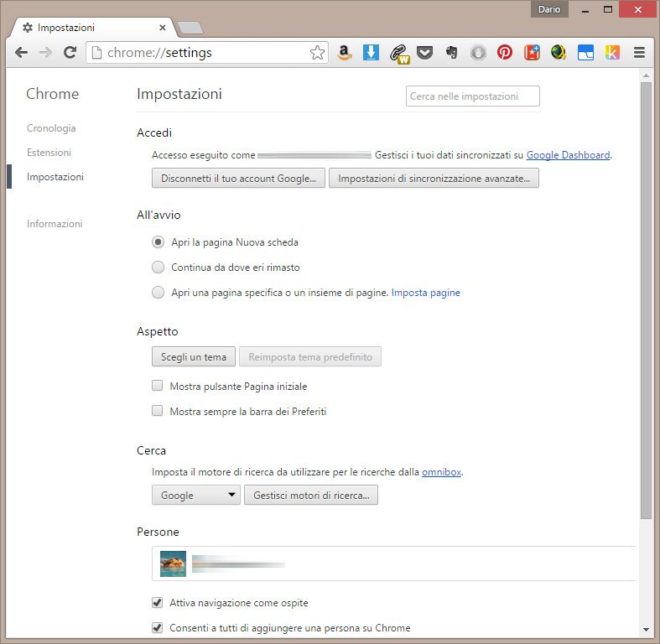This screenshot has width=660, height=644.
Task: Open the Google search engine dropdown
Action: point(195,496)
